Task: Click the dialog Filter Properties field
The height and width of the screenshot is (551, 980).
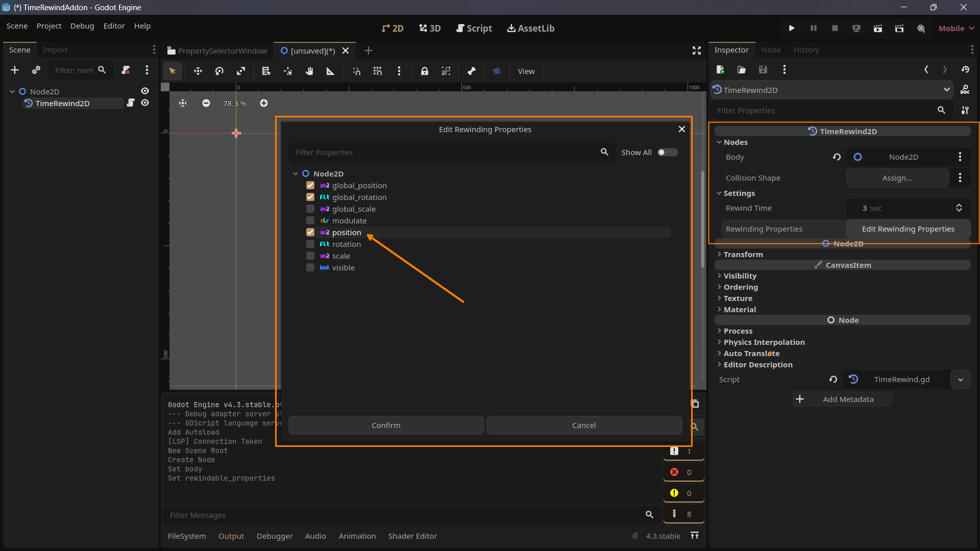Action: [x=444, y=153]
